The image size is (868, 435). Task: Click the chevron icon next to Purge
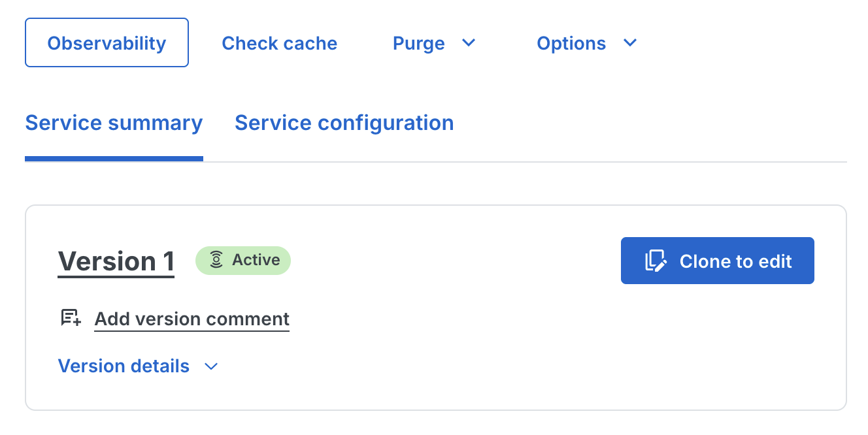pyautogui.click(x=468, y=43)
